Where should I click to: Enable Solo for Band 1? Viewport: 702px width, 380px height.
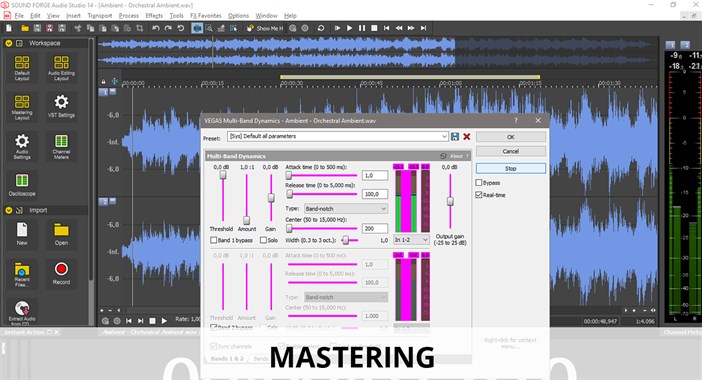click(263, 240)
